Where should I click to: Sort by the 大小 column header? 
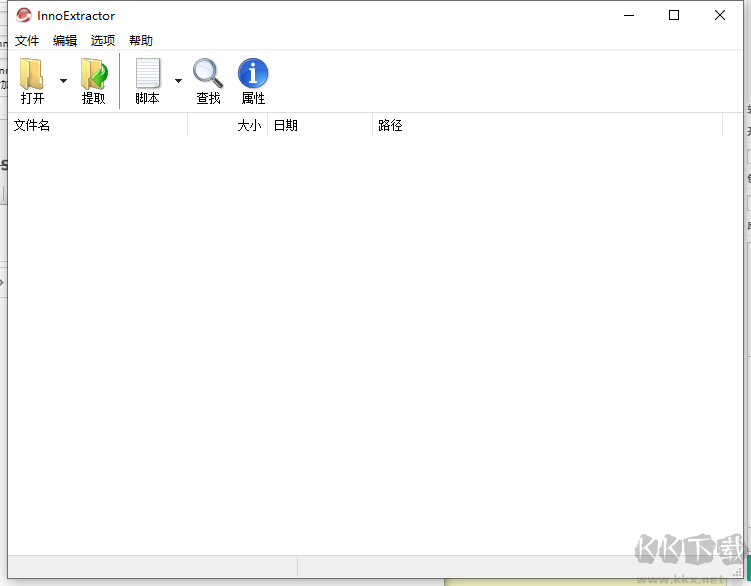(x=228, y=126)
